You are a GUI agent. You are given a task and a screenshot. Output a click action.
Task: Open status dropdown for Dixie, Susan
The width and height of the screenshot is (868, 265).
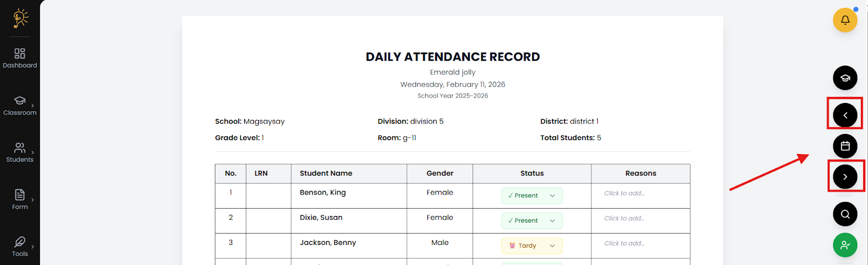click(x=532, y=221)
